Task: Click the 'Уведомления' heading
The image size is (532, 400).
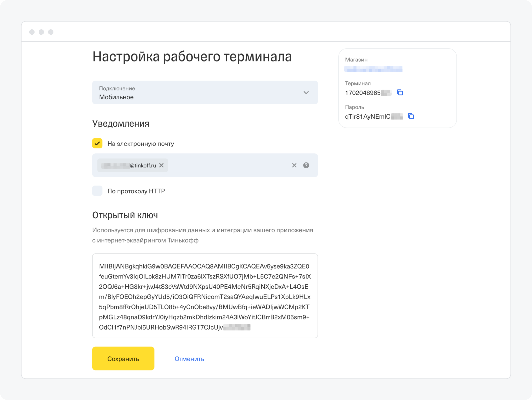Action: click(x=121, y=124)
